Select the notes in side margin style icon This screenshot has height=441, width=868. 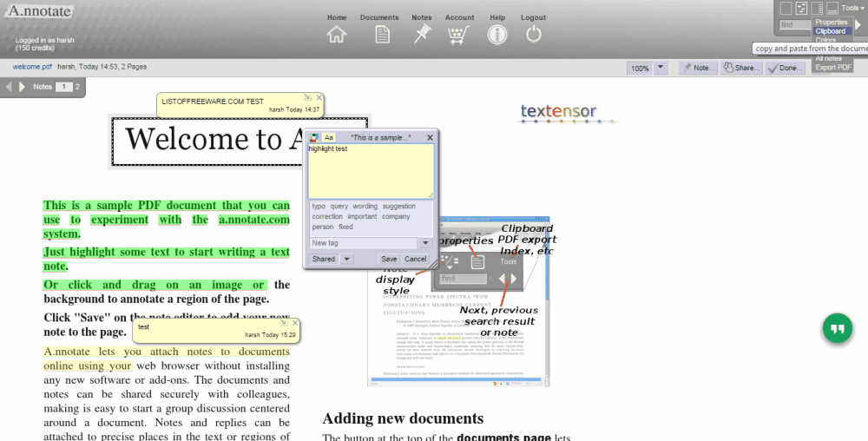click(x=817, y=8)
